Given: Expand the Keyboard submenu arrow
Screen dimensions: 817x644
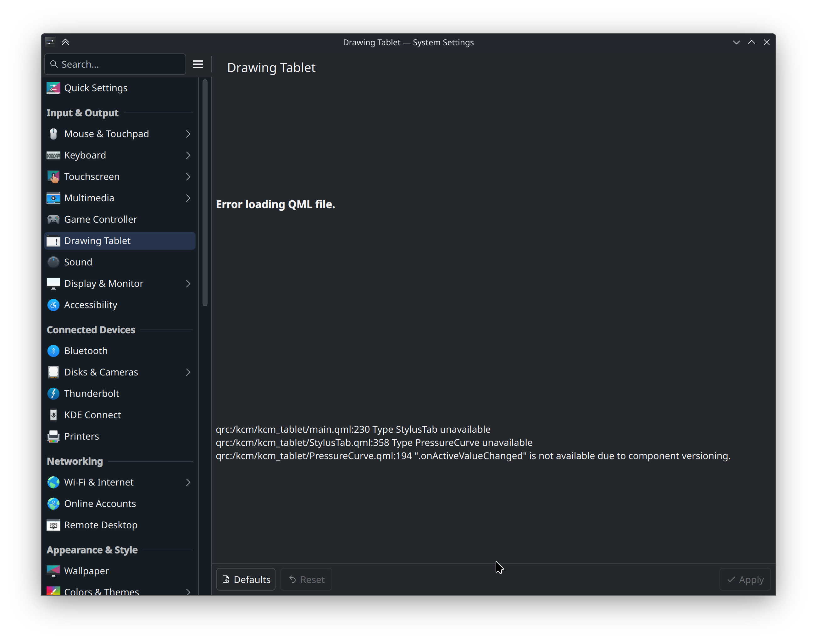Looking at the screenshot, I should tap(188, 155).
